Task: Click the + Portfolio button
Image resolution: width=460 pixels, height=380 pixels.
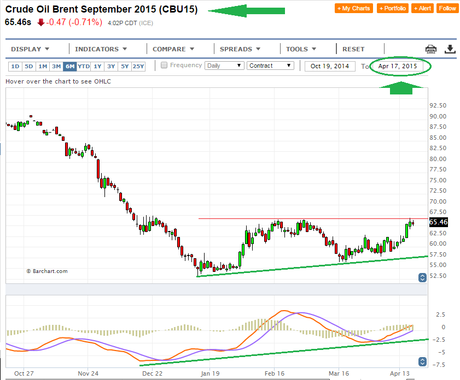Action: [x=393, y=8]
